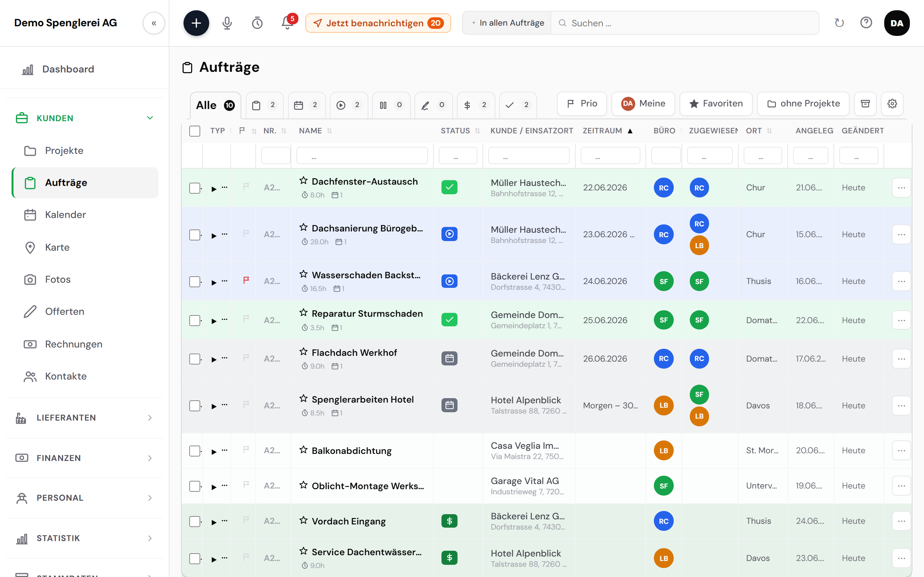The height and width of the screenshot is (577, 924).
Task: Open the 'In allen Aufträge' search scope dropdown
Action: click(507, 23)
